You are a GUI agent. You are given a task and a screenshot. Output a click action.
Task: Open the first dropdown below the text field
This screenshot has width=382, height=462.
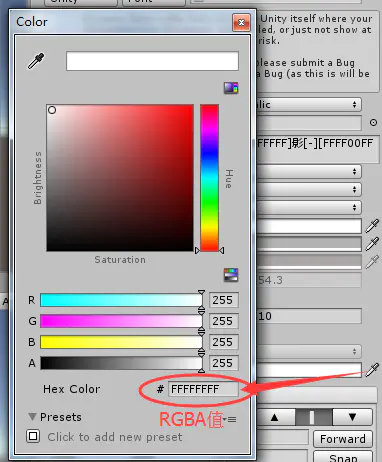(309, 172)
